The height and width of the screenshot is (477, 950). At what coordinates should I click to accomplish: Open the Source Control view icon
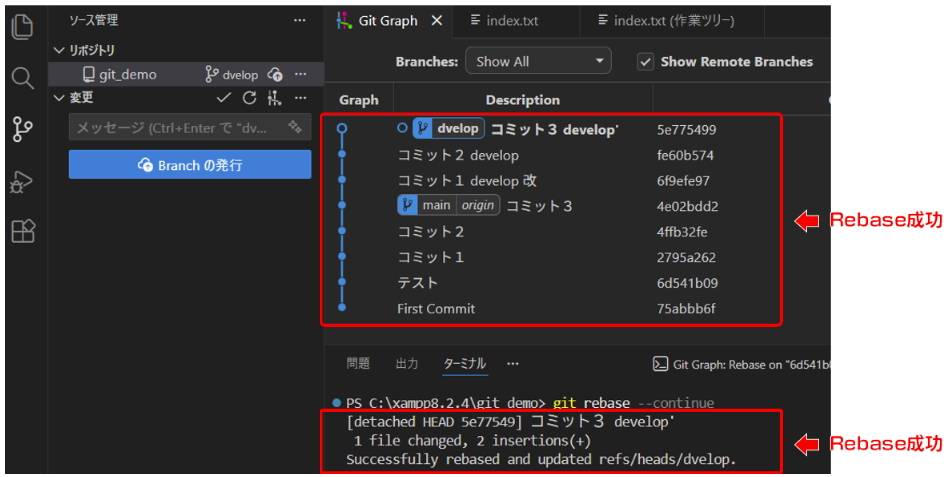coord(22,129)
